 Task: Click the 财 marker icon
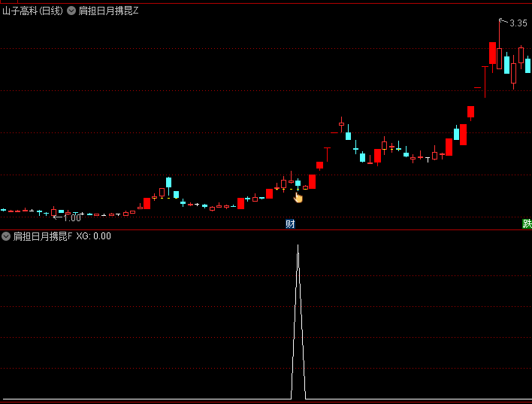pos(290,224)
